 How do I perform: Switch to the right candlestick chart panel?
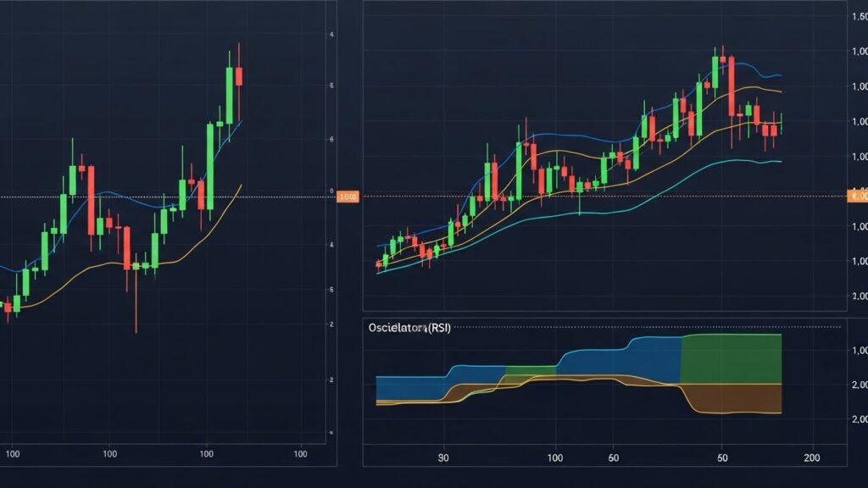pos(593,169)
